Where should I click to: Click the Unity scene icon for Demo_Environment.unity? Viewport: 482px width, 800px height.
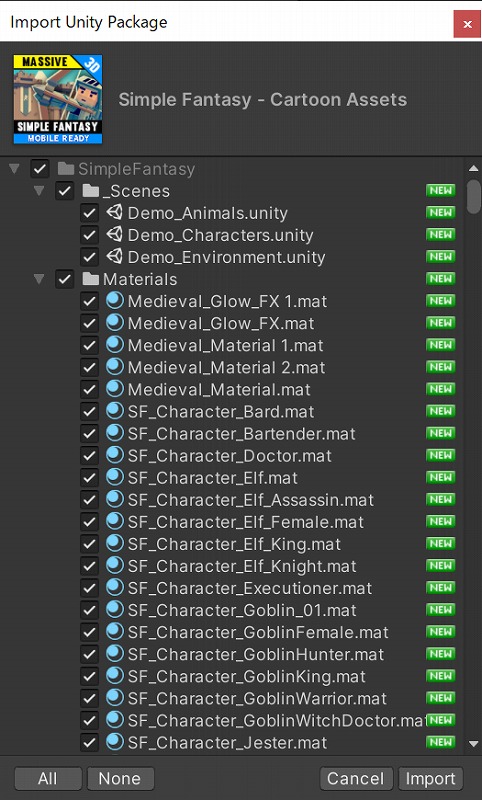[x=114, y=256]
